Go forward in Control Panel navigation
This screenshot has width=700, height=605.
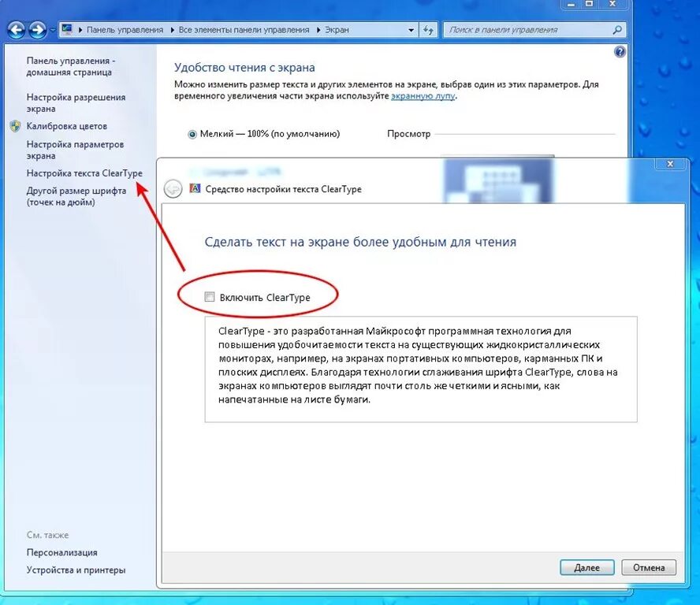coord(38,30)
